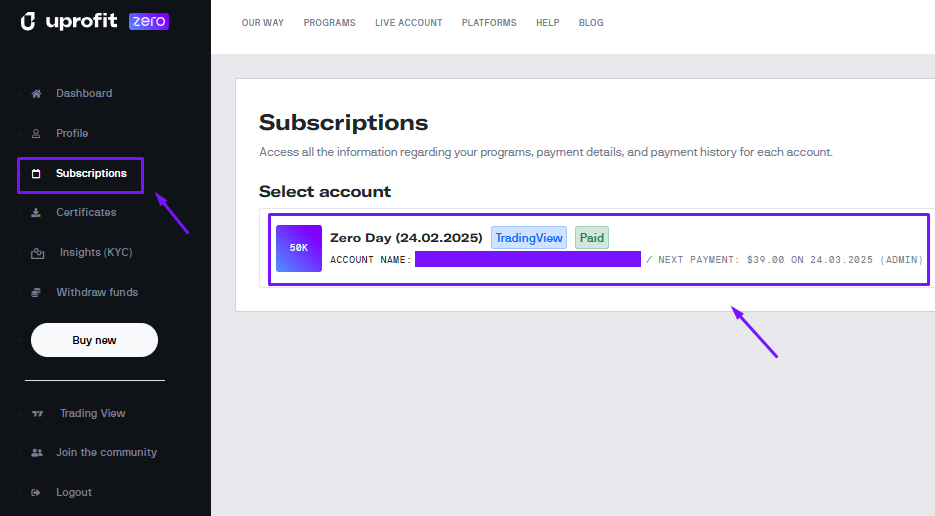Open the PLATFORMS menu item

click(x=489, y=23)
